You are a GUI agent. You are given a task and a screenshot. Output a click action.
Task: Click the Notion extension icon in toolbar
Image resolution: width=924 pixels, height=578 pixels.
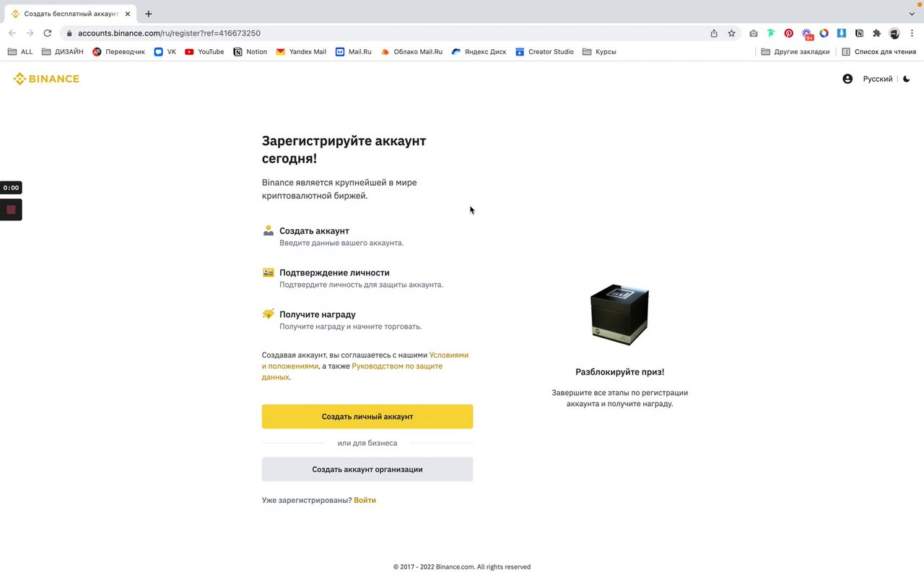859,33
